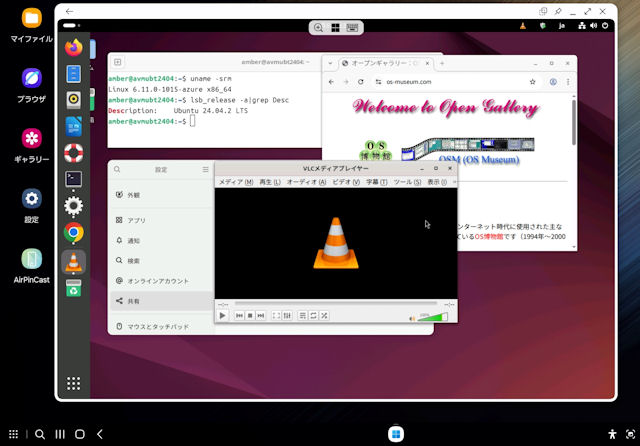Screen dimensions: 640x446
Task: View site information in the Chrome address bar
Action: click(x=378, y=82)
